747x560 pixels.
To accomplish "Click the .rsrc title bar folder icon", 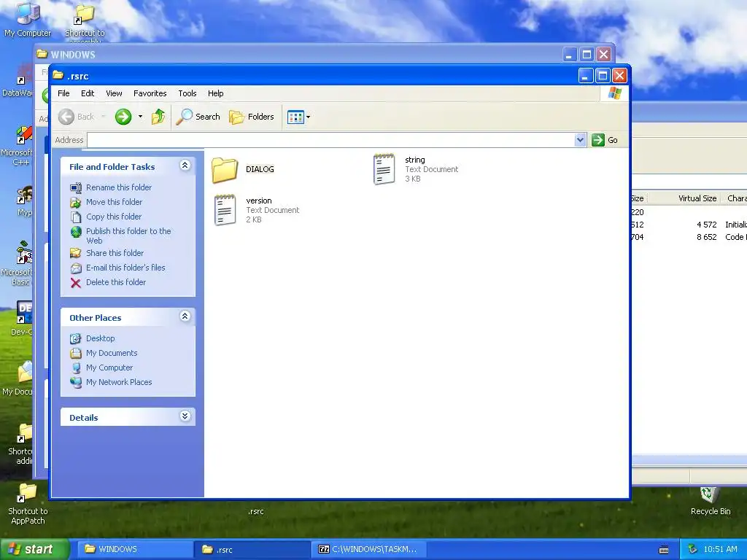I will tap(58, 75).
